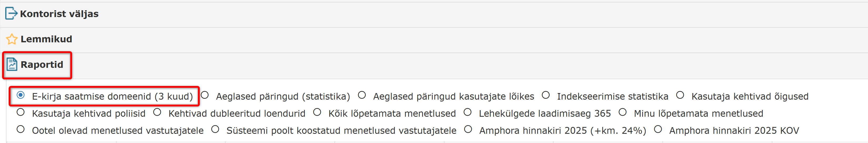Click the Lemmikud star icon

[12, 39]
